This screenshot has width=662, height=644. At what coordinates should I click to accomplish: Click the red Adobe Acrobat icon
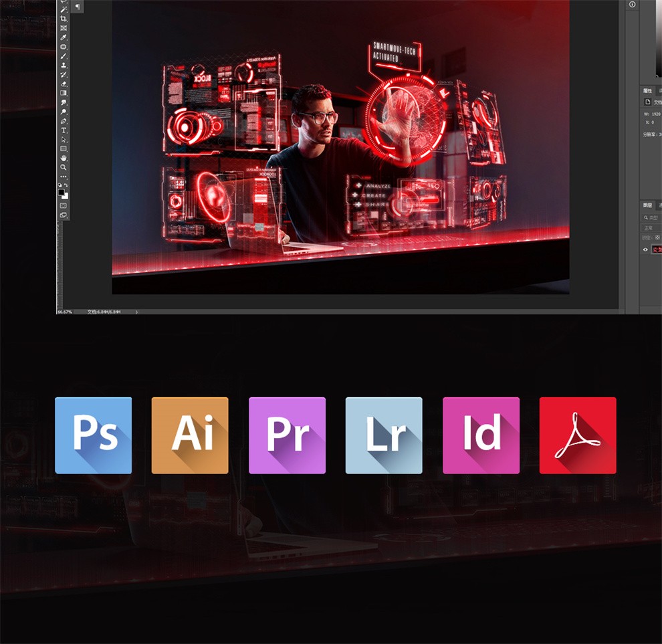578,435
